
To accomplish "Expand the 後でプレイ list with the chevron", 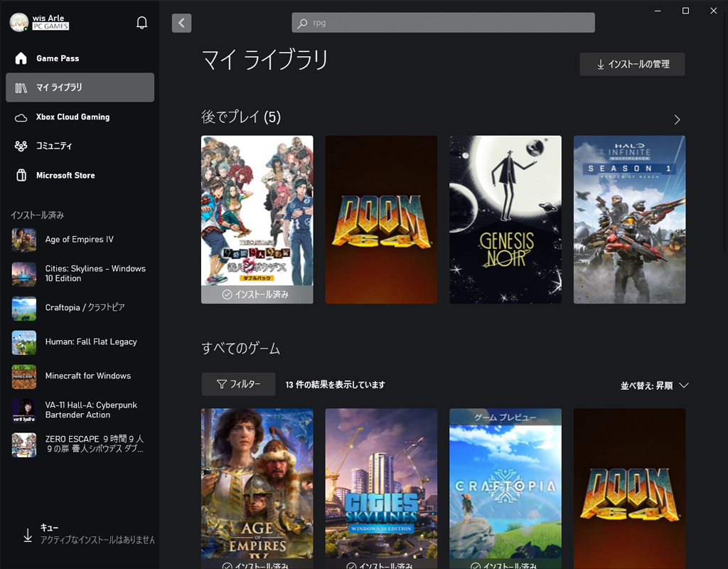I will point(677,119).
